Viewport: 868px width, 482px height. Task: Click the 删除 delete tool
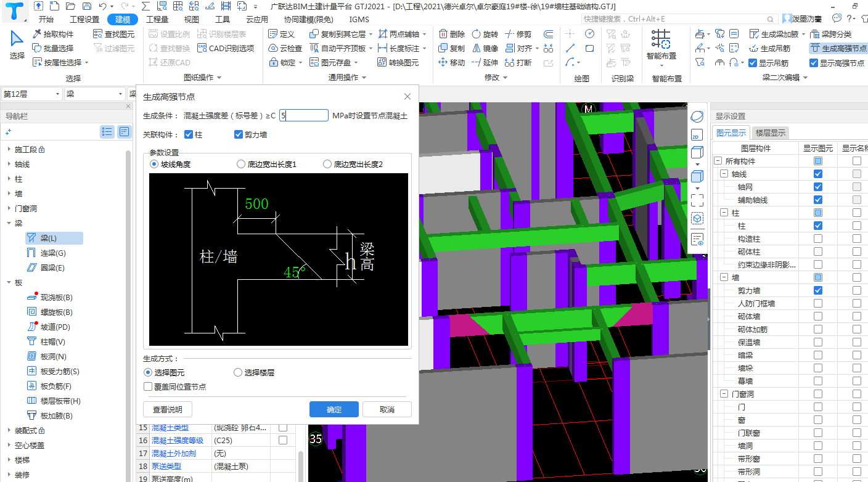point(452,34)
